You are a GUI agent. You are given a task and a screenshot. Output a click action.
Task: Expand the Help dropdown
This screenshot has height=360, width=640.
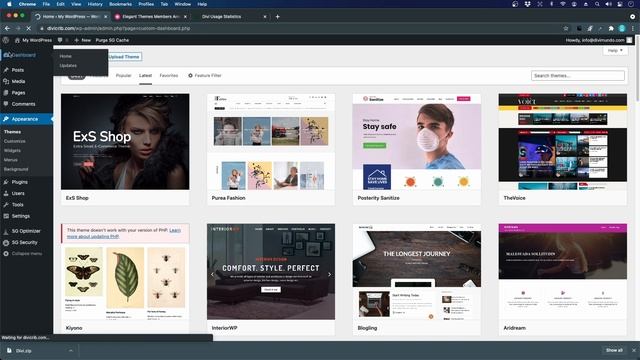[615, 51]
